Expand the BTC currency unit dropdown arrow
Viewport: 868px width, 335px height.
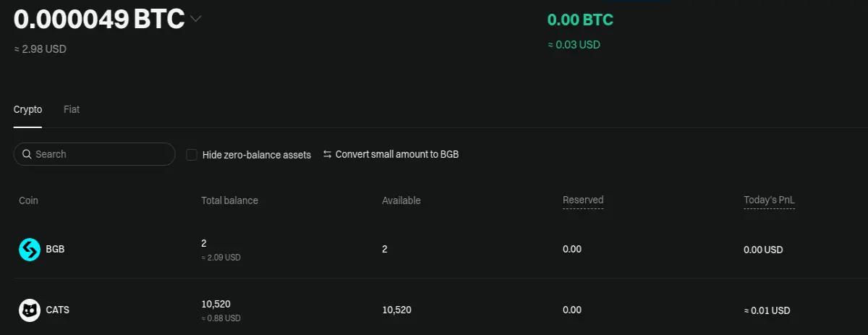pyautogui.click(x=195, y=20)
